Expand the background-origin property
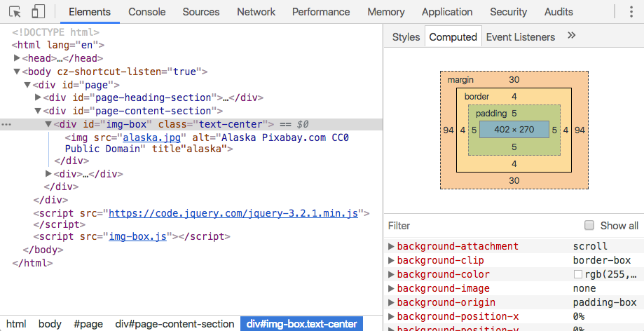Screen dimensions: 644x331 (392, 303)
